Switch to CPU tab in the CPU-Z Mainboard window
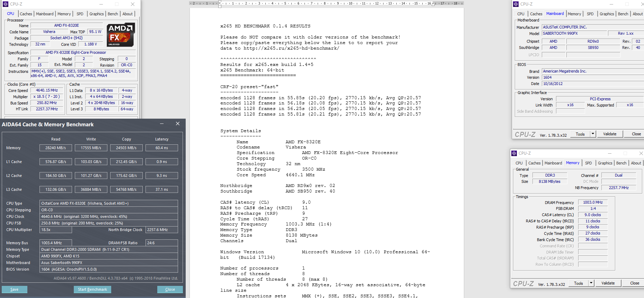 coord(521,14)
